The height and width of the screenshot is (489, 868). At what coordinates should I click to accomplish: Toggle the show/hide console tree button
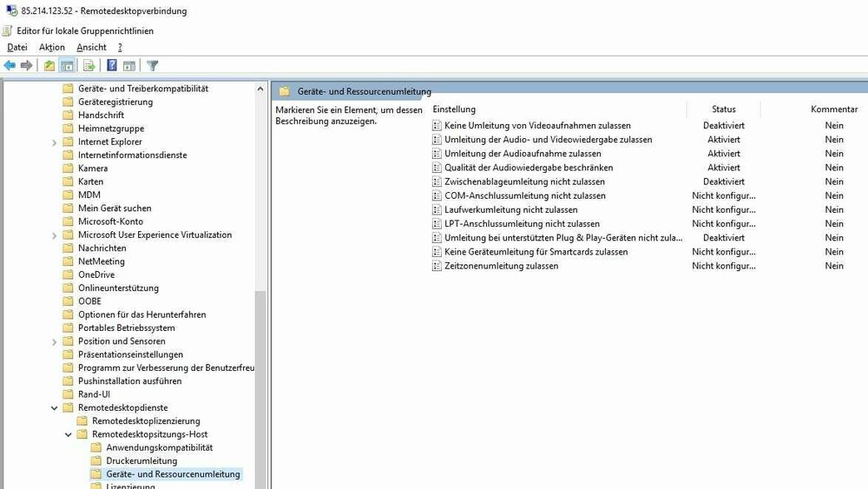67,65
